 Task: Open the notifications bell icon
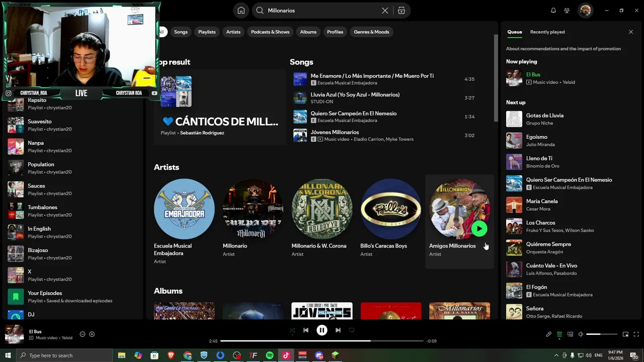coord(553,11)
